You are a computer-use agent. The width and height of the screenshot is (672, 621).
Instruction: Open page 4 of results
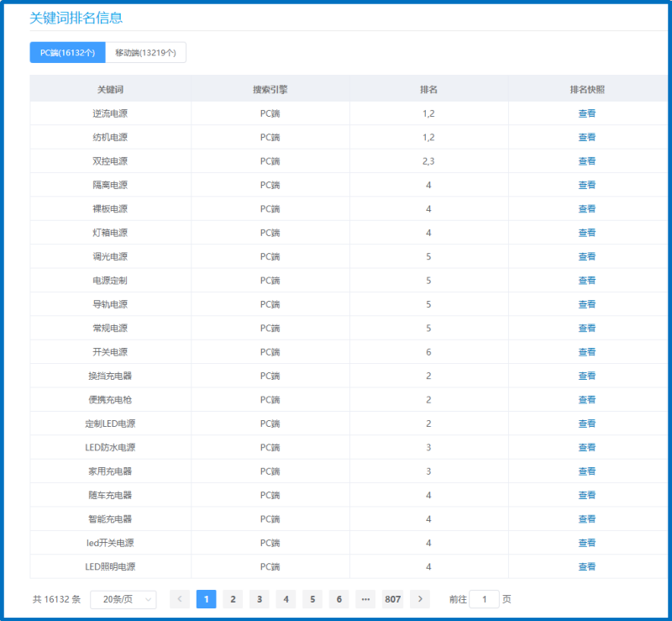click(286, 599)
